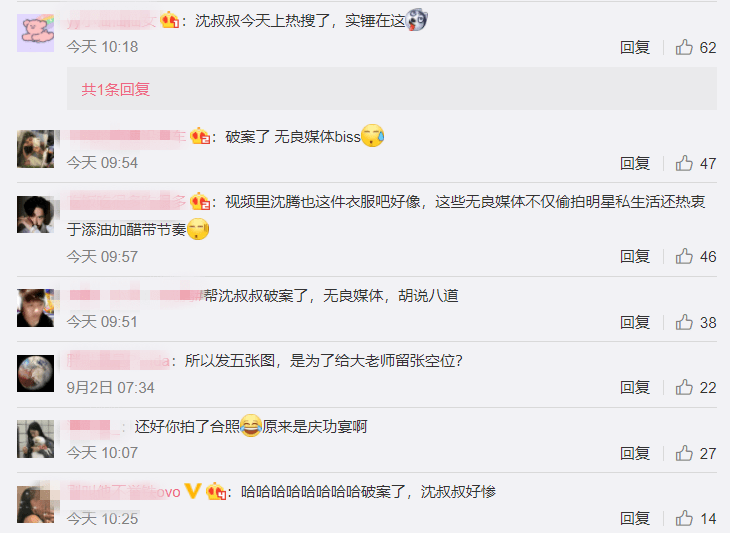Open the pink bear avatar profile
The image size is (730, 533).
click(35, 33)
